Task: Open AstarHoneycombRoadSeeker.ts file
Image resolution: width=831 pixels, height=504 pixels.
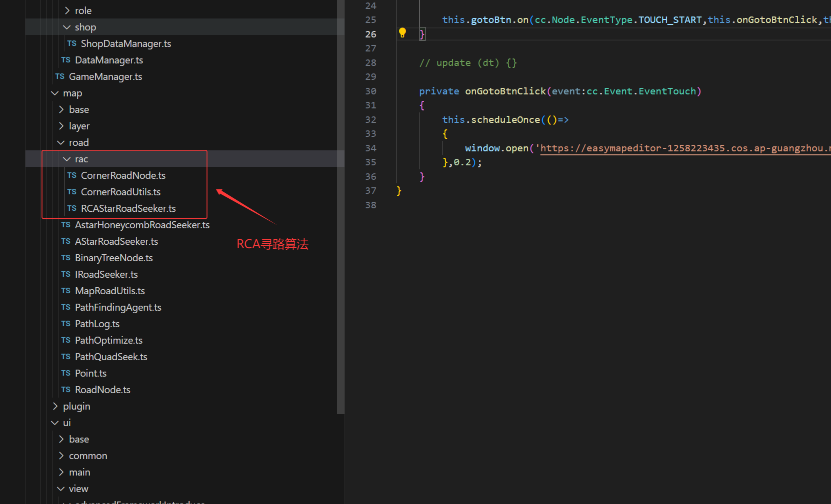Action: [x=142, y=225]
